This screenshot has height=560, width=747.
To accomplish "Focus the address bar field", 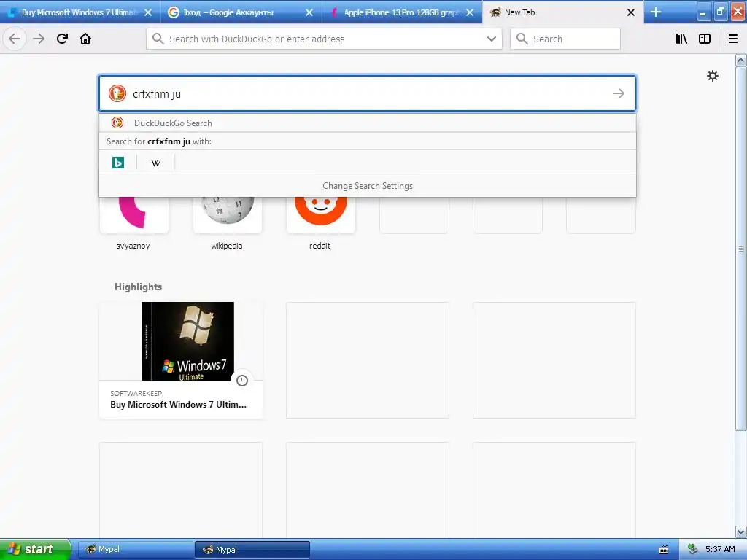I will click(x=324, y=39).
